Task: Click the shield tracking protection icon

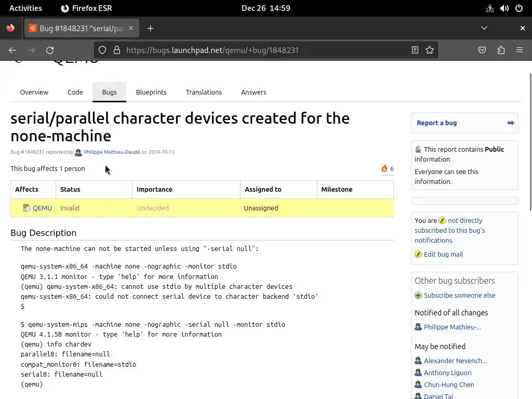Action: pos(102,50)
